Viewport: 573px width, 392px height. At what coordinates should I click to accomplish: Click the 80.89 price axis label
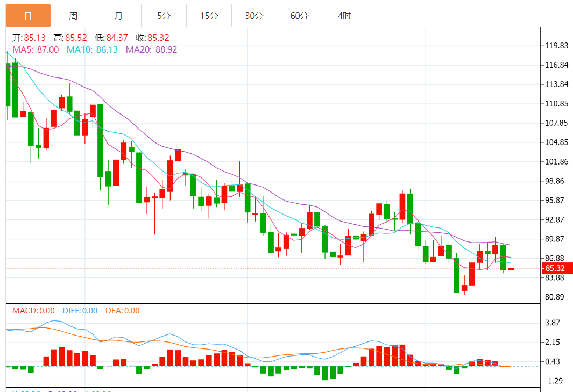[554, 297]
